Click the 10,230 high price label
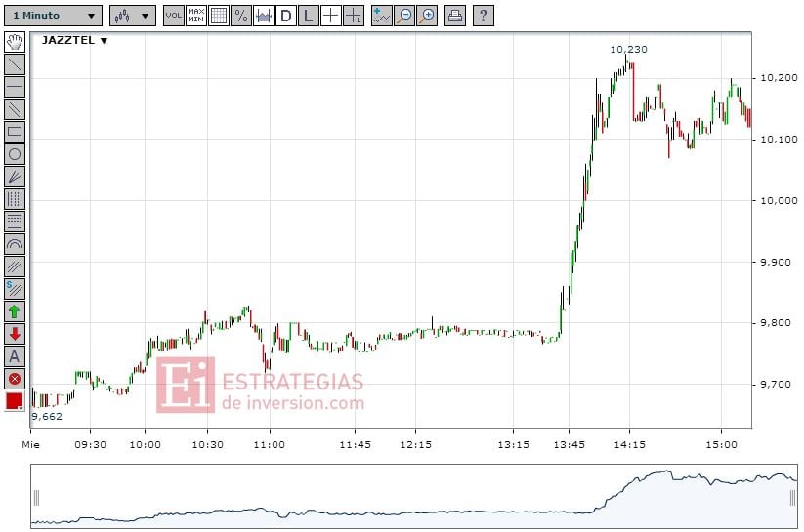The width and height of the screenshot is (804, 532). (628, 49)
